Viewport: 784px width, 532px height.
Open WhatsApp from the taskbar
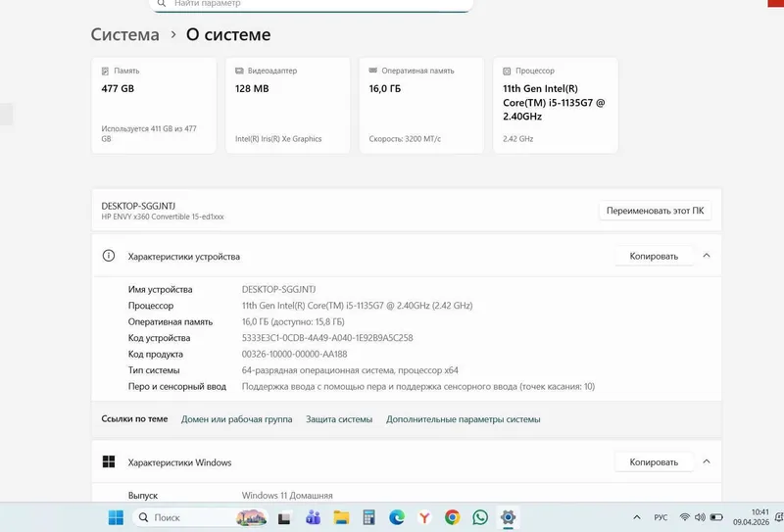(480, 517)
